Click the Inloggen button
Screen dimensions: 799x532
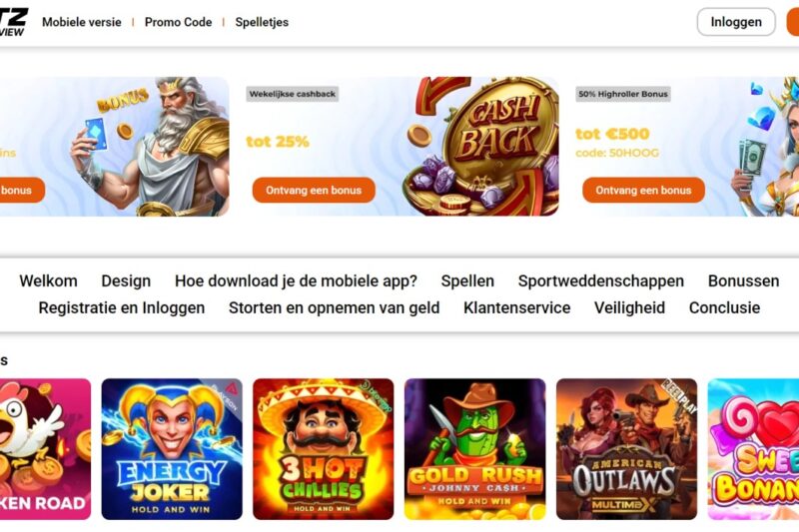[736, 22]
